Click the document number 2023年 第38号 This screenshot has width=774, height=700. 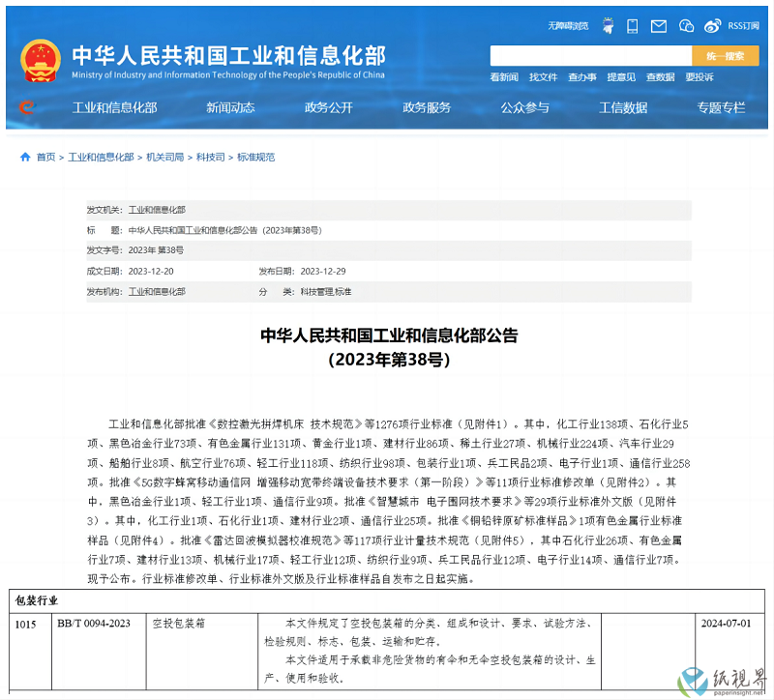[156, 250]
